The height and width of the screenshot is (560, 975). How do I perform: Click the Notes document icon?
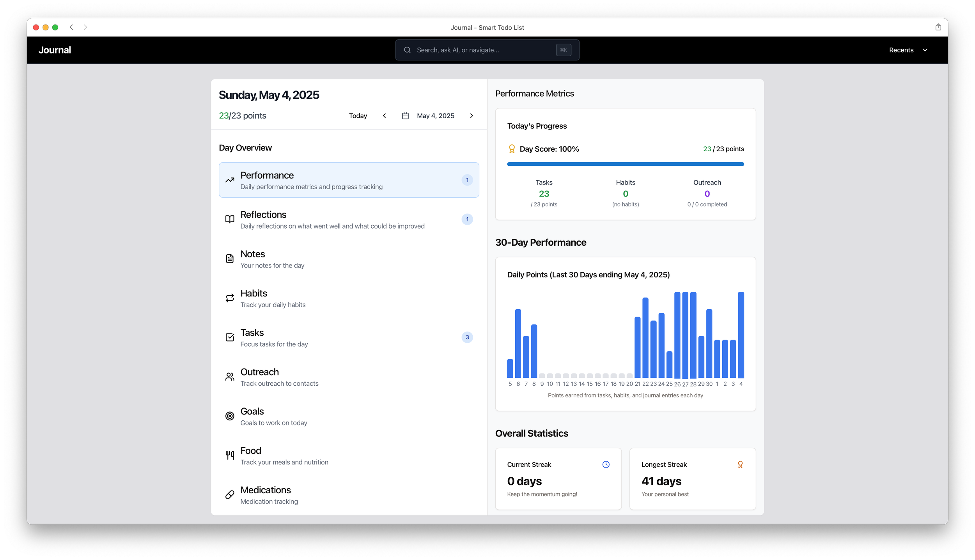click(x=230, y=259)
